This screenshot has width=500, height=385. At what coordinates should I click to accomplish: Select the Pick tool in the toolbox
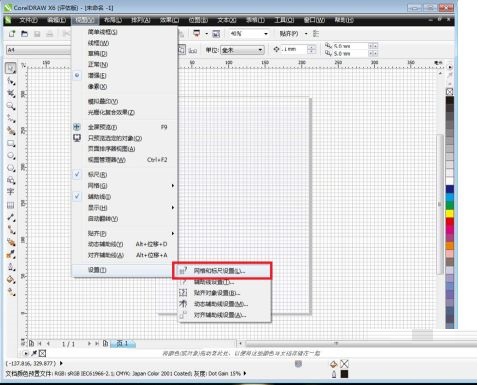[11, 68]
